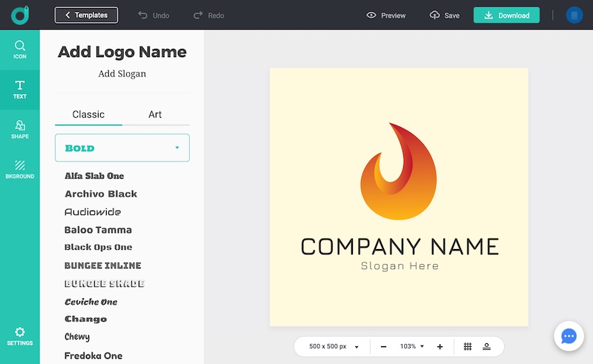Select the Text tool in sidebar
This screenshot has width=593, height=364.
point(20,90)
